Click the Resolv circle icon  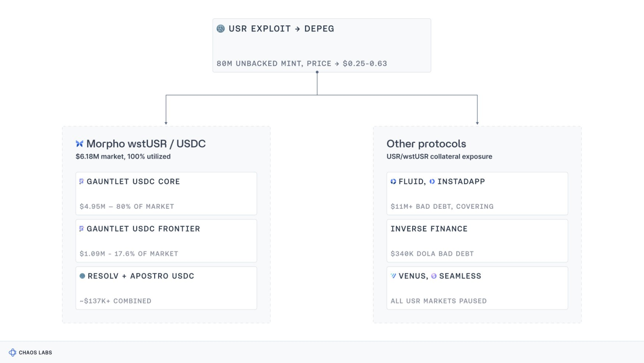pos(82,276)
